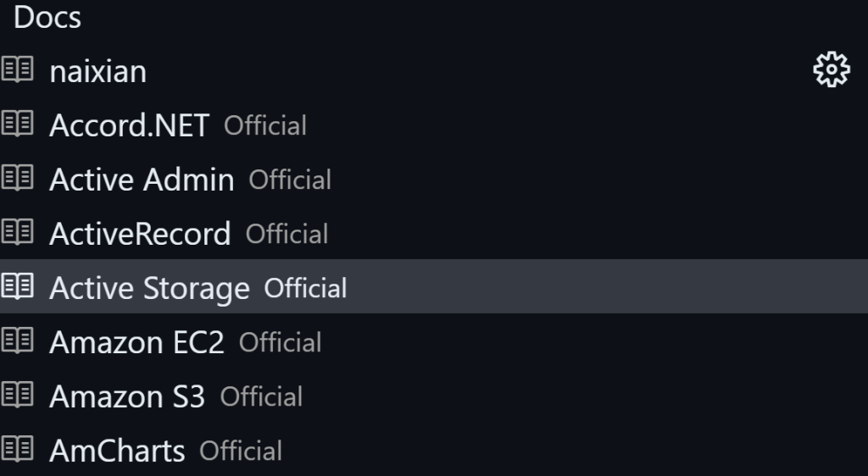Click the Docs section header

pos(47,18)
